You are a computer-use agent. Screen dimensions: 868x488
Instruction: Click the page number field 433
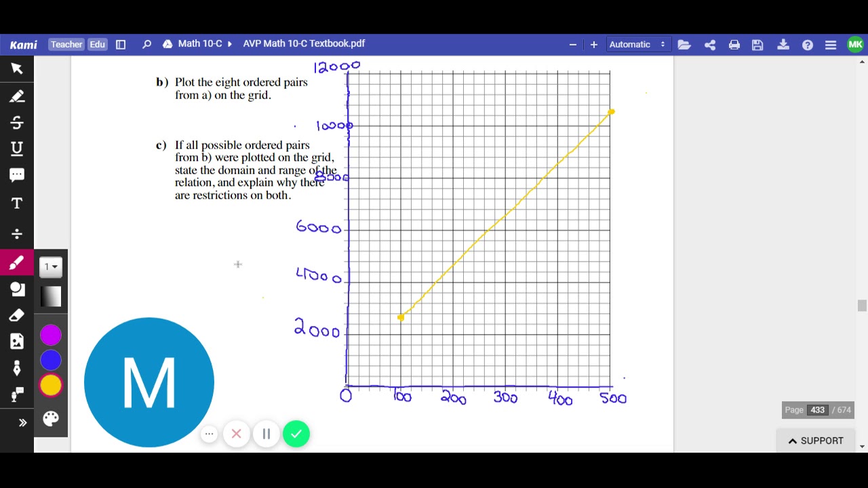tap(817, 410)
